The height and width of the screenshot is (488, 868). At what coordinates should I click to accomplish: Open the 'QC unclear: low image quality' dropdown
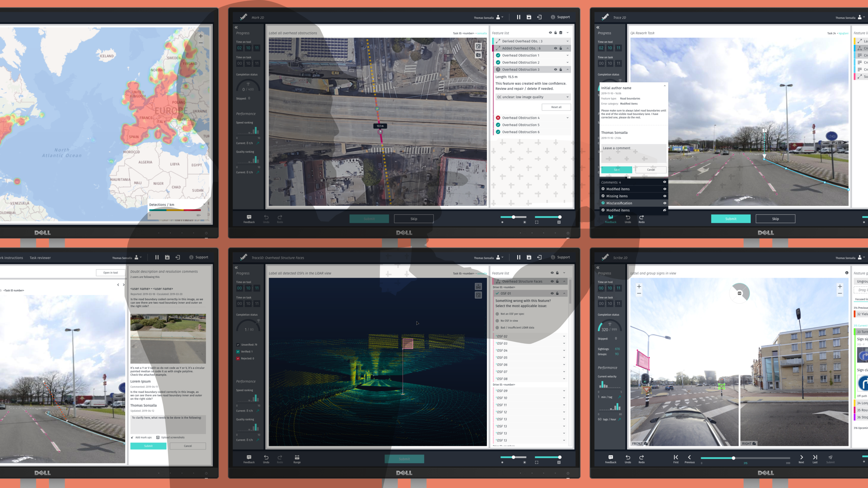(x=533, y=97)
